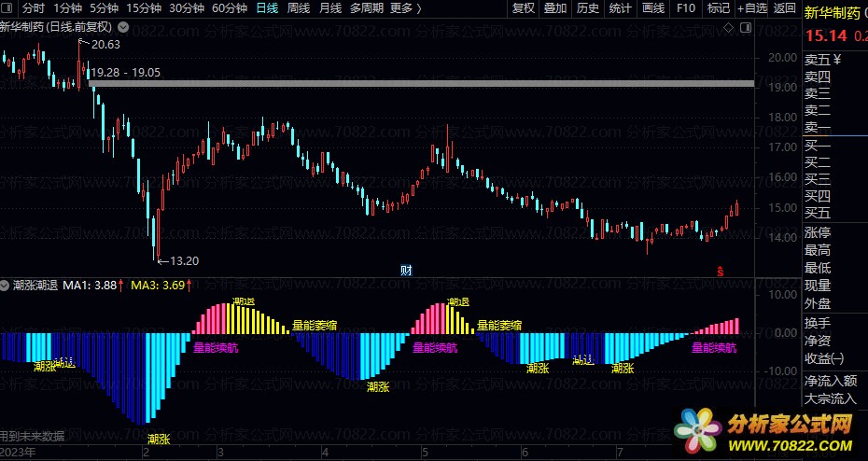Image resolution: width=868 pixels, height=461 pixels.
Task: Switch to 月线 monthly chart
Action: click(x=329, y=7)
